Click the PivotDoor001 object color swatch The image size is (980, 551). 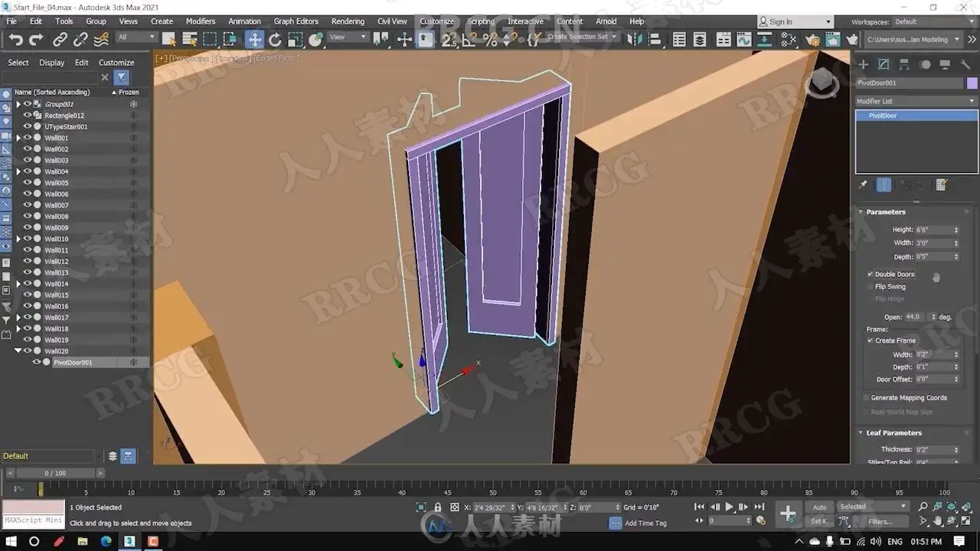(x=972, y=83)
